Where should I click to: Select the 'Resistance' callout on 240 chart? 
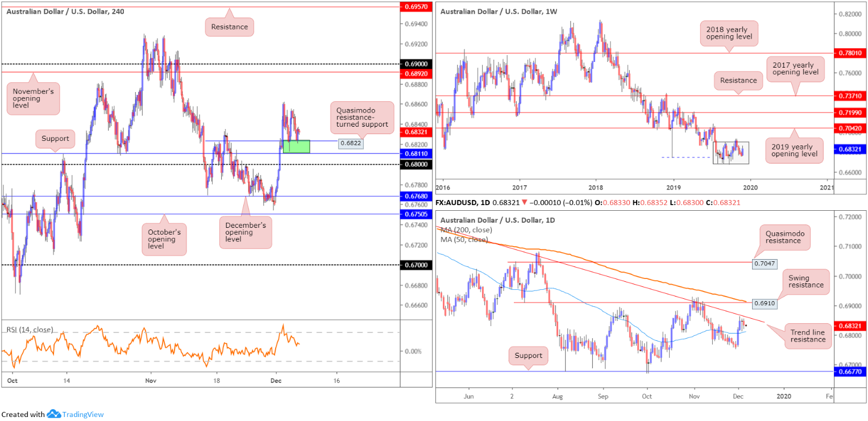click(230, 27)
